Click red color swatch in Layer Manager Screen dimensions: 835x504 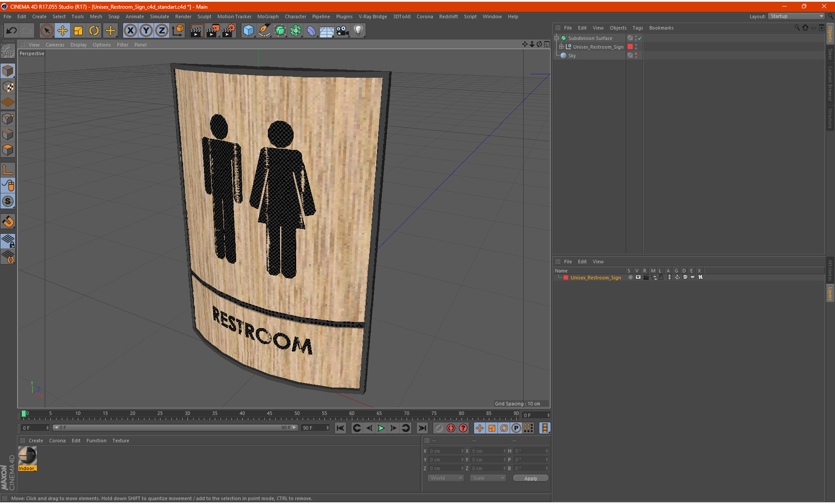(566, 277)
